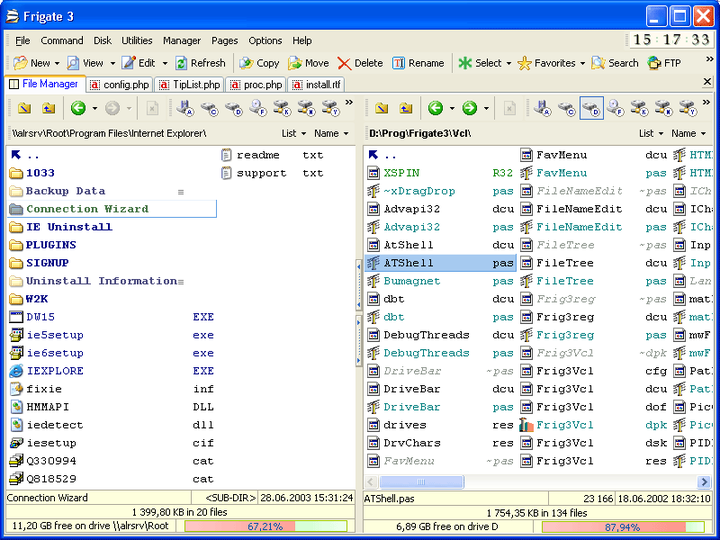This screenshot has width=720, height=540.
Task: Open the left panel's List view dropdown
Action: point(293,133)
